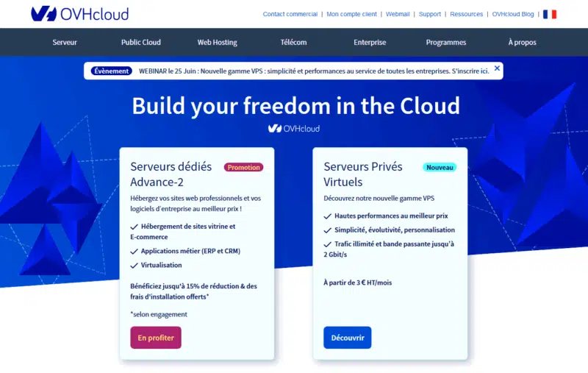The image size is (588, 373).
Task: Click the Promotion badge on Advance-2 card
Action: click(243, 167)
